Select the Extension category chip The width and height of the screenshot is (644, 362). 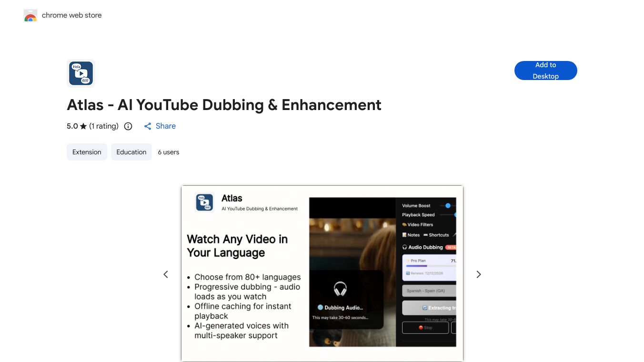(87, 152)
